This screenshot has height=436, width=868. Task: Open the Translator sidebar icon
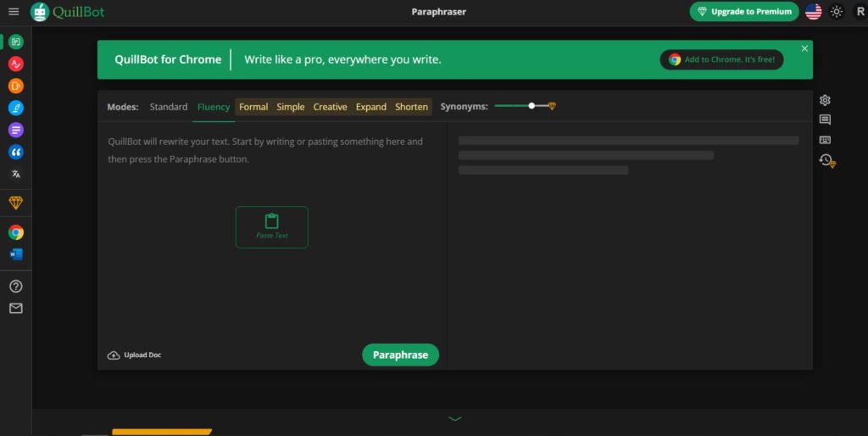click(x=16, y=174)
